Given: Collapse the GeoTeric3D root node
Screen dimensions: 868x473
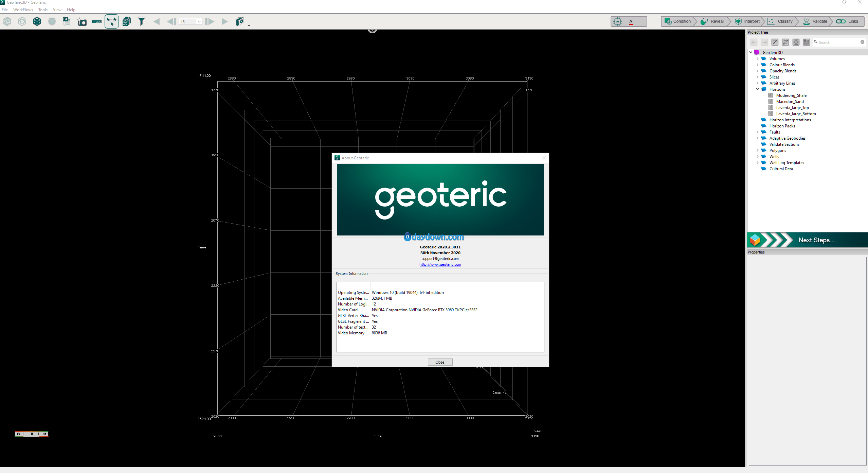Looking at the screenshot, I should (x=751, y=52).
